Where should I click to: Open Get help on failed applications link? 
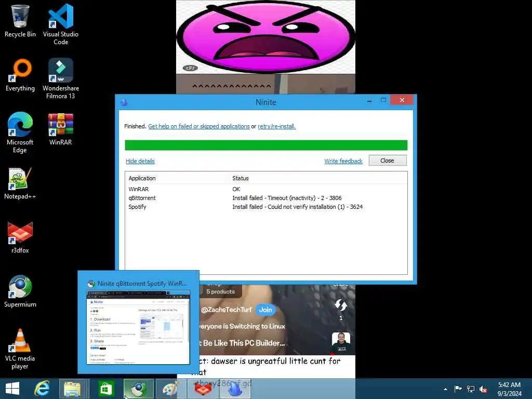click(x=199, y=126)
